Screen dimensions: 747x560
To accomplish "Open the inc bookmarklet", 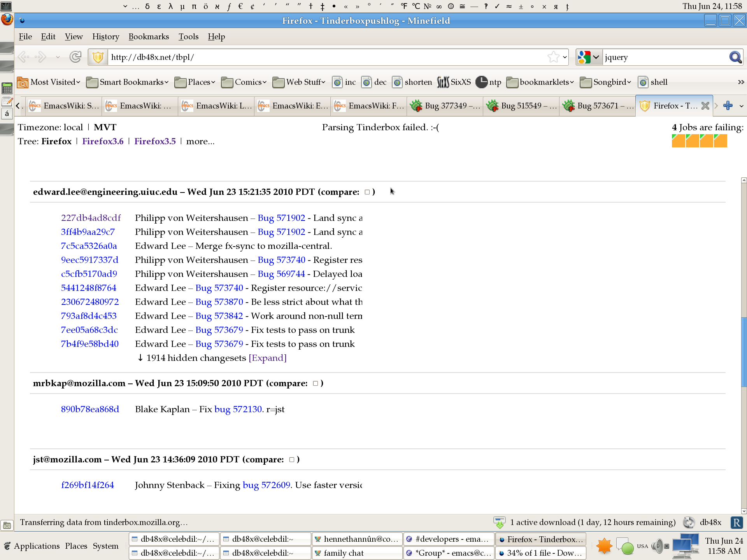I will click(x=344, y=82).
